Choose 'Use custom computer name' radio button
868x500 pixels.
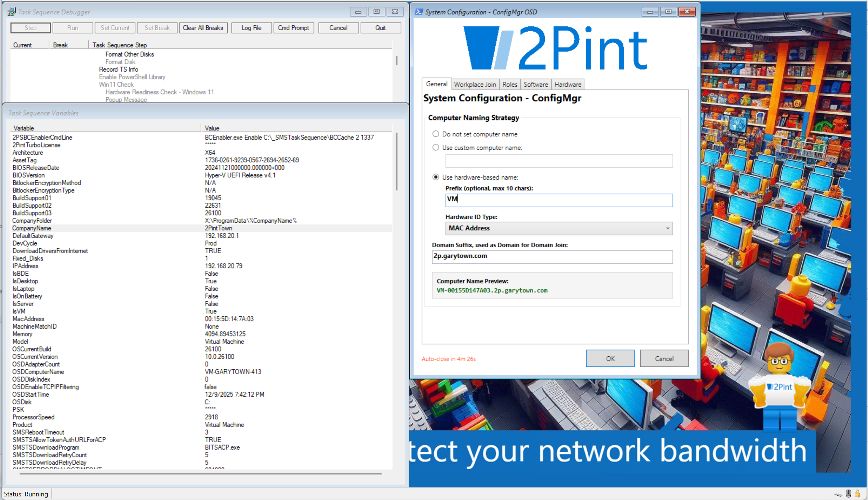coord(436,148)
